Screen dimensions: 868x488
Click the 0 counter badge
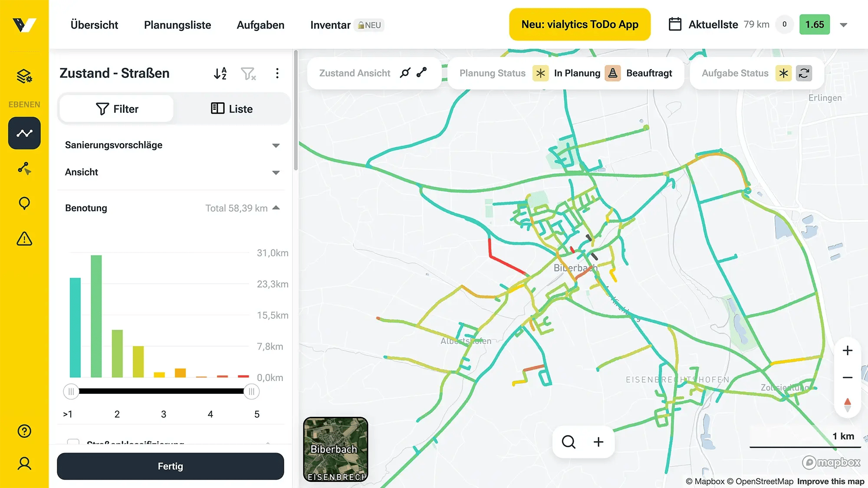(784, 24)
